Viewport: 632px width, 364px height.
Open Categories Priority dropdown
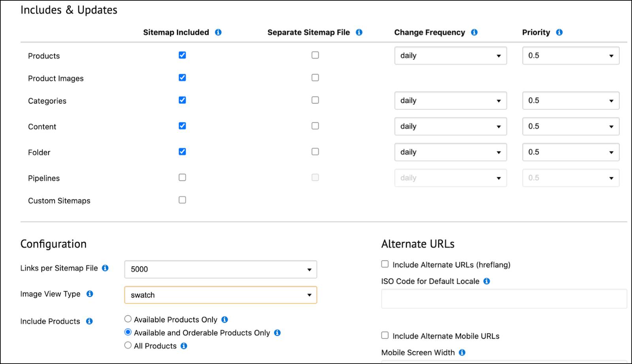(x=571, y=101)
